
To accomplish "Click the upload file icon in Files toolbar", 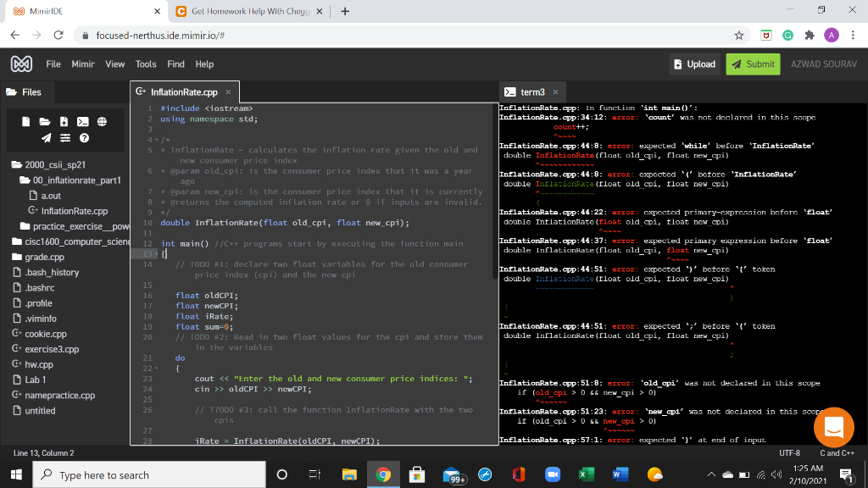I will [64, 122].
